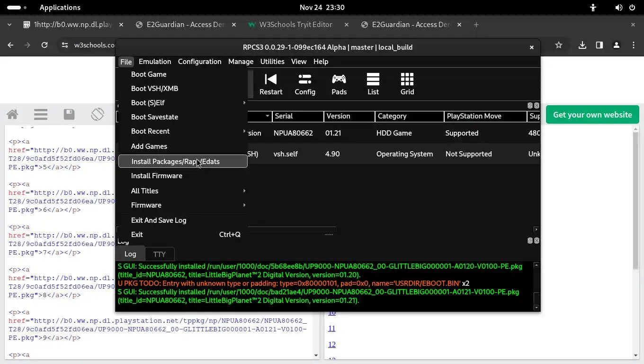Choose Exit And Save Log
The image size is (644, 364).
tap(183, 220)
